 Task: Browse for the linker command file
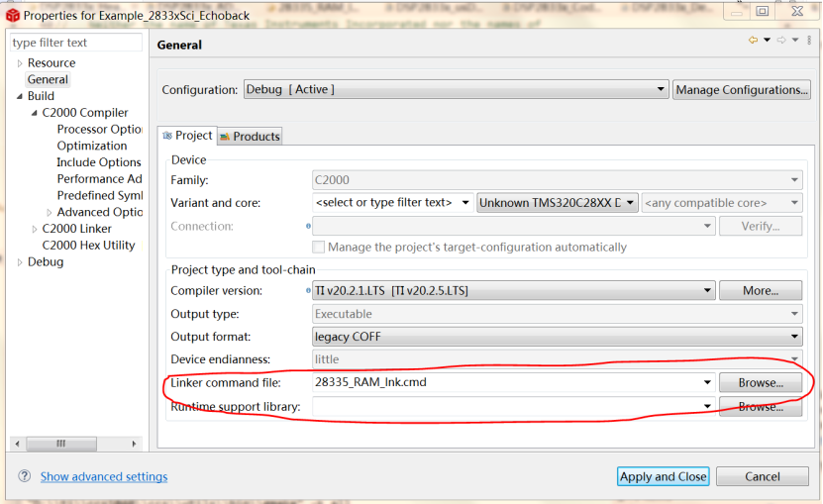tap(761, 383)
